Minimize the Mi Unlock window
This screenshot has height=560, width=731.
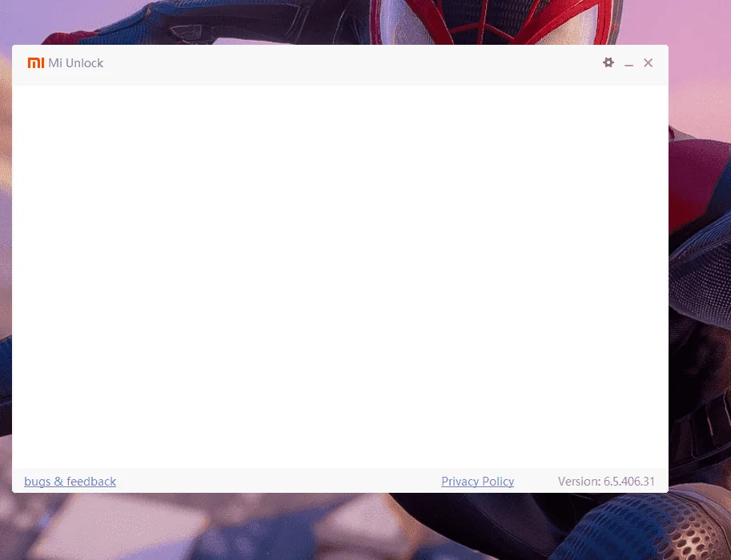(629, 64)
